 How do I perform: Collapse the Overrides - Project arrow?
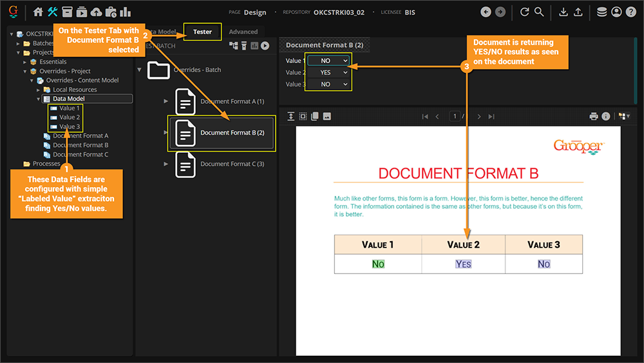tap(24, 71)
